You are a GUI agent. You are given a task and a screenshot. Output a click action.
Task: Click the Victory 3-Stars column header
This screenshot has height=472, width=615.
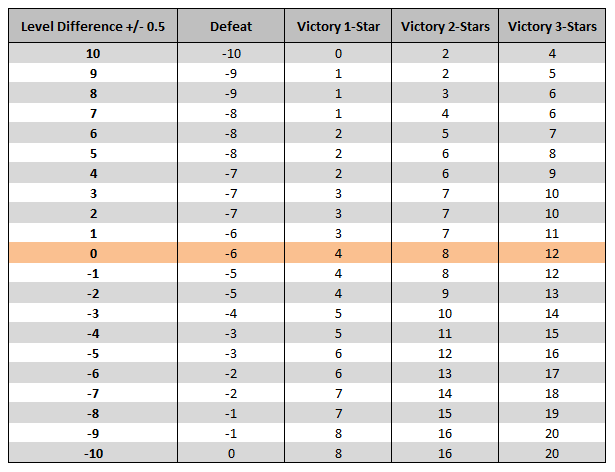(552, 26)
